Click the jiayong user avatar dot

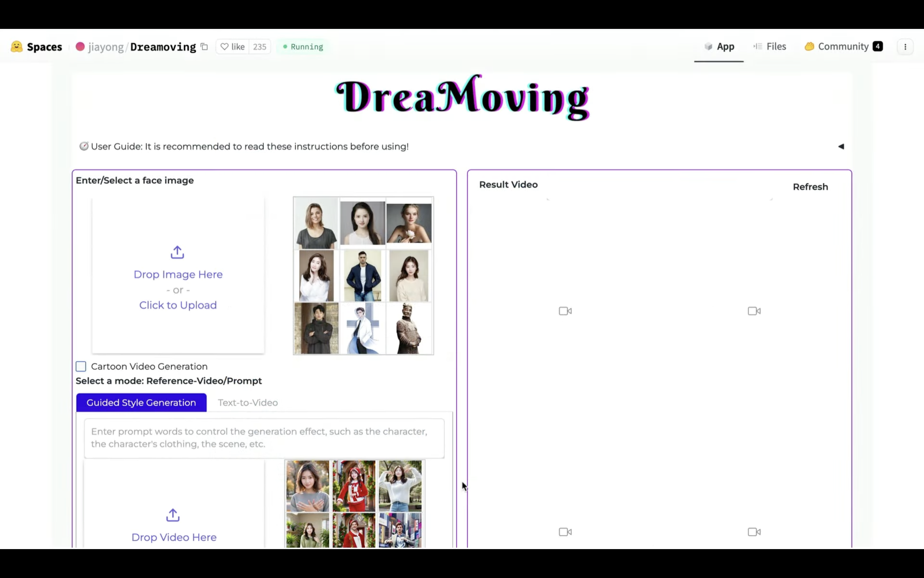click(80, 47)
